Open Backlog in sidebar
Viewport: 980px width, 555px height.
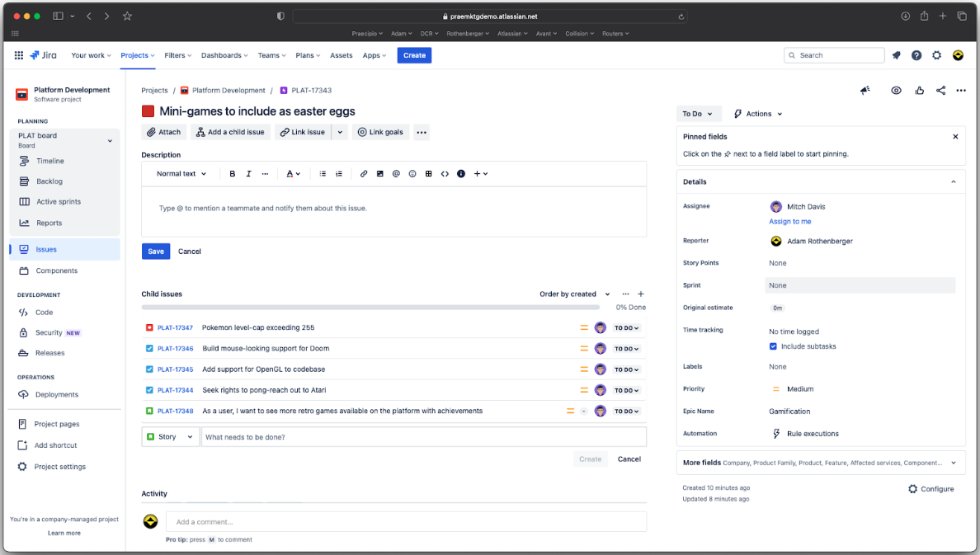49,181
